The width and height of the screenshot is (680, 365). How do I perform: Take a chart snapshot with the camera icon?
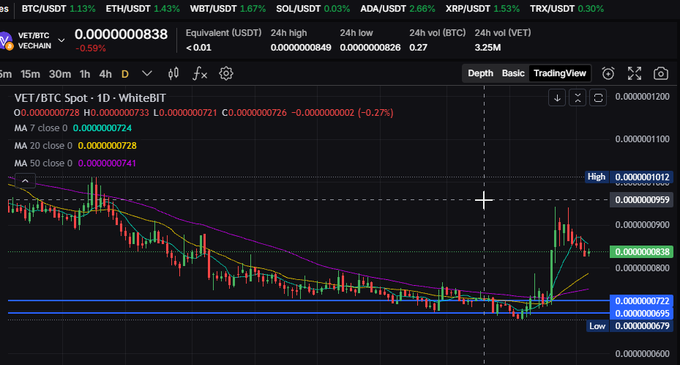[660, 74]
